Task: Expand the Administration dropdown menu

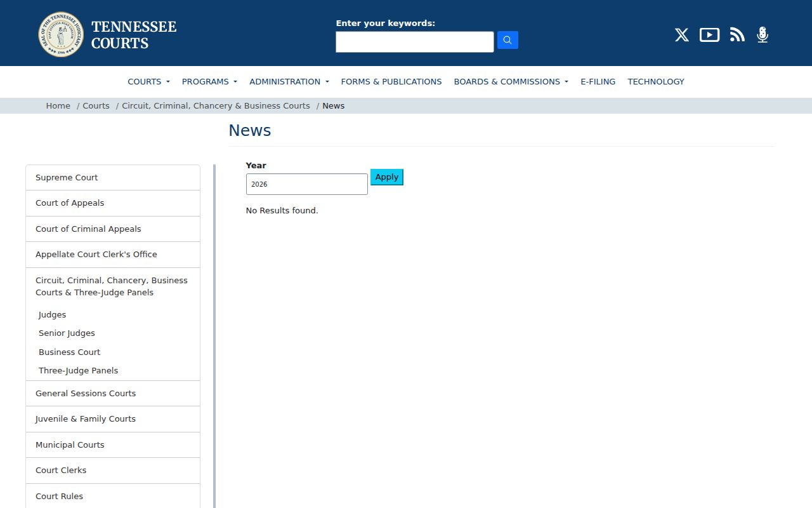Action: 289,81
